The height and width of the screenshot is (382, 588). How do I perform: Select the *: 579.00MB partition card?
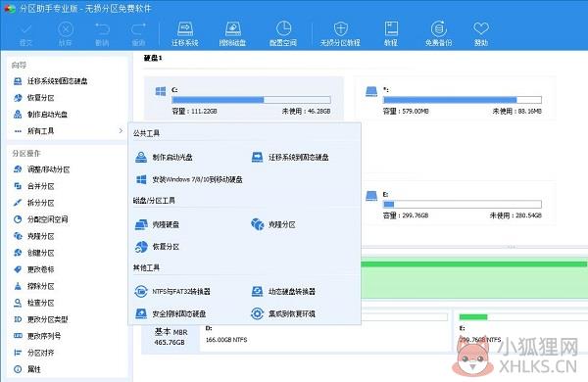tap(455, 98)
